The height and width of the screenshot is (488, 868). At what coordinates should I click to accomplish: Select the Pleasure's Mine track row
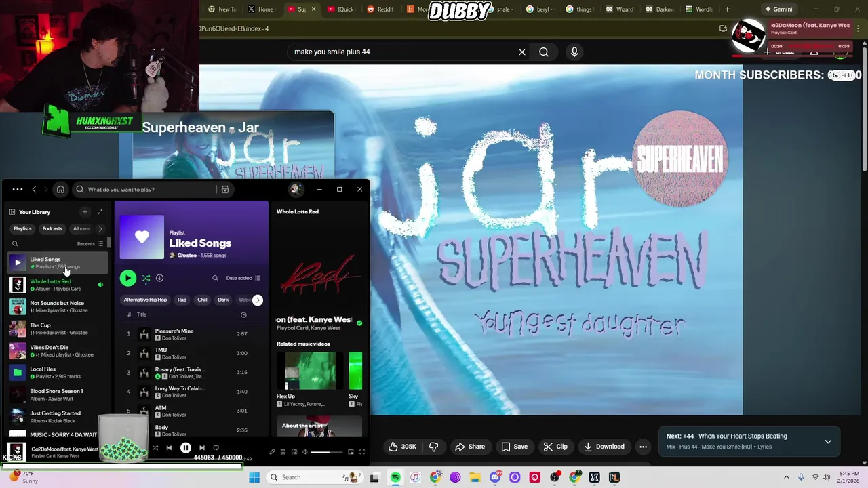[191, 334]
